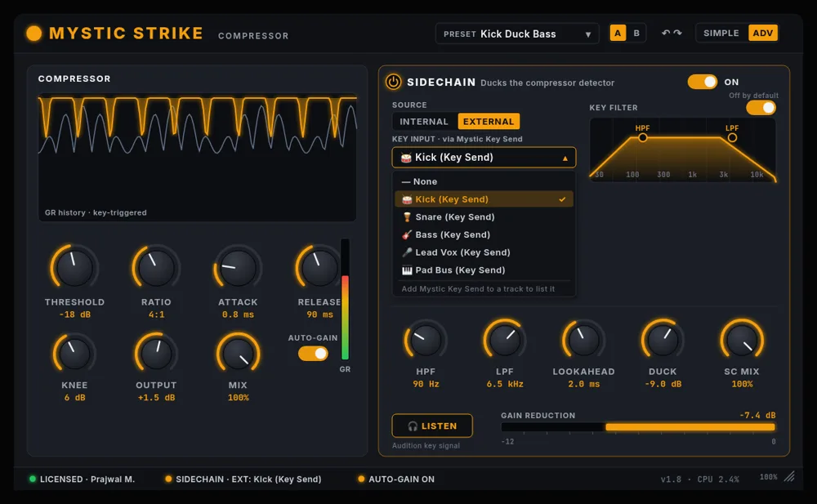Click the LPF handle in key filter graph
The image size is (817, 504).
pos(732,137)
